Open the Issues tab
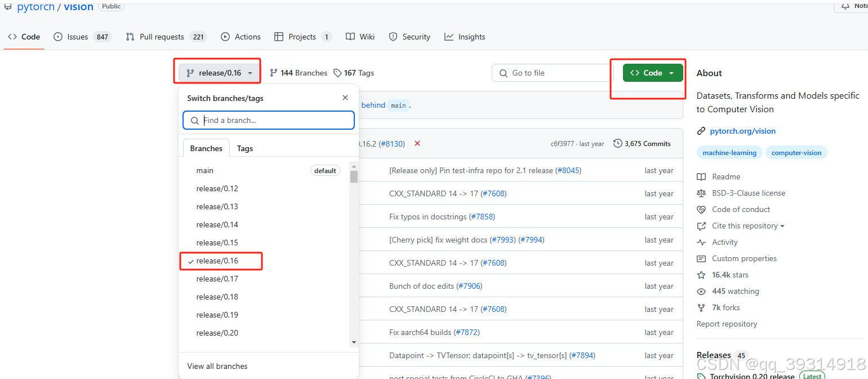This screenshot has height=379, width=868. tap(82, 37)
